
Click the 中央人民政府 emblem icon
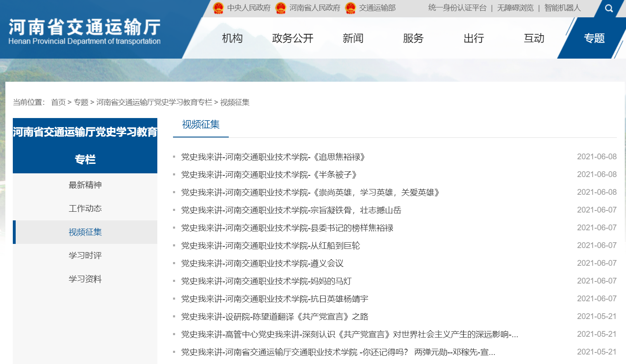click(218, 8)
